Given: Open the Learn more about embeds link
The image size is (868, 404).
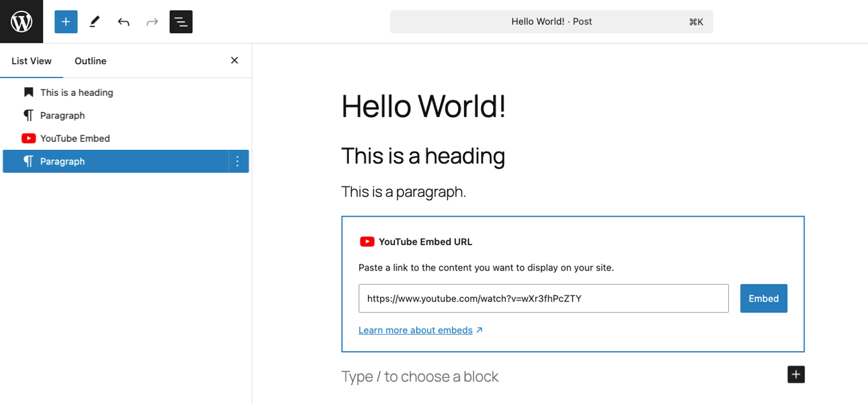Looking at the screenshot, I should [x=415, y=330].
